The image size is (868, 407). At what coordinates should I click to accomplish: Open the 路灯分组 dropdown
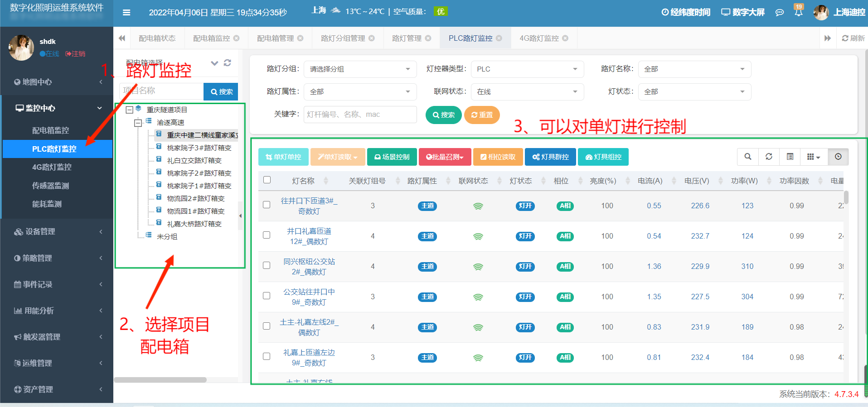[x=360, y=69]
